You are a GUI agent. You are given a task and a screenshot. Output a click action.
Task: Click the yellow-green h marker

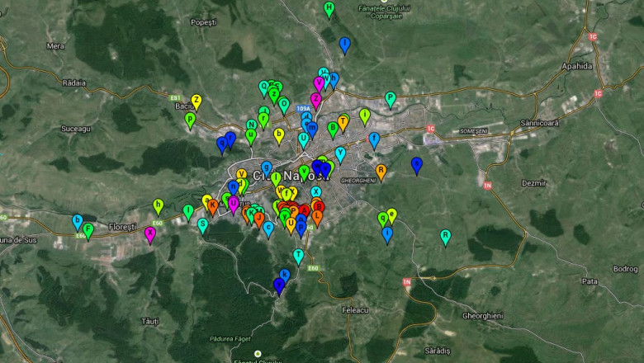point(159,206)
